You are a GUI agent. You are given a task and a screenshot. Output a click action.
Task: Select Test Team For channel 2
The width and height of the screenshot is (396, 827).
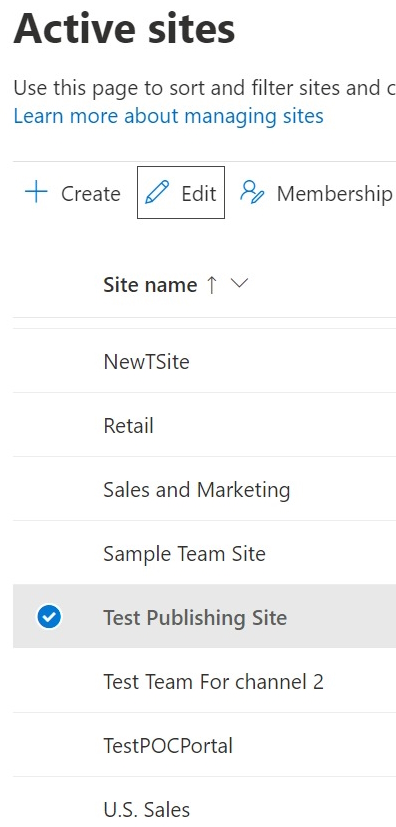click(x=214, y=682)
